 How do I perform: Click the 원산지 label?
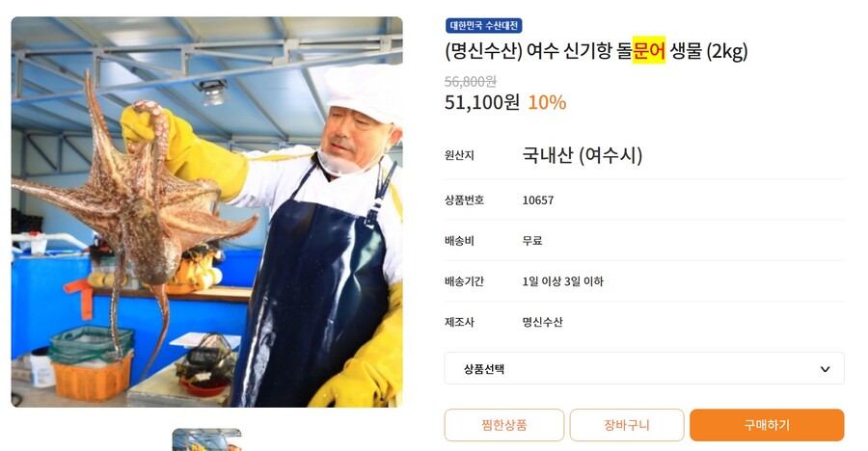tap(459, 155)
